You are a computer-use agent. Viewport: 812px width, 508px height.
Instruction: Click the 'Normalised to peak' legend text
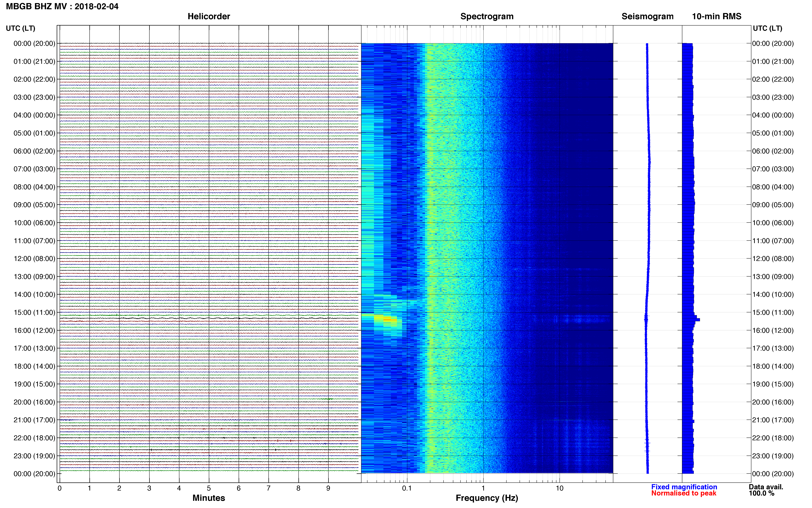[684, 493]
